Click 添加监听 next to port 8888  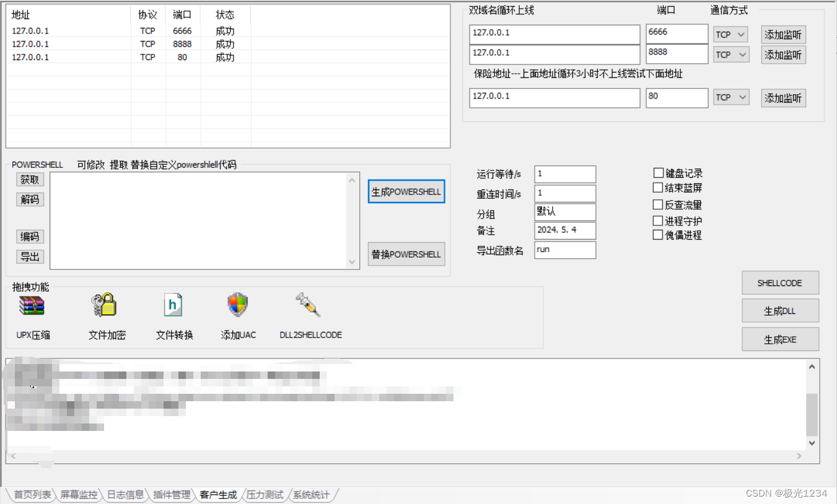tap(783, 55)
